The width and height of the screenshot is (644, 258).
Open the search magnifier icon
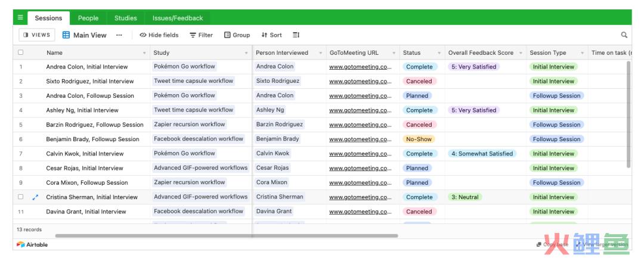(x=624, y=35)
